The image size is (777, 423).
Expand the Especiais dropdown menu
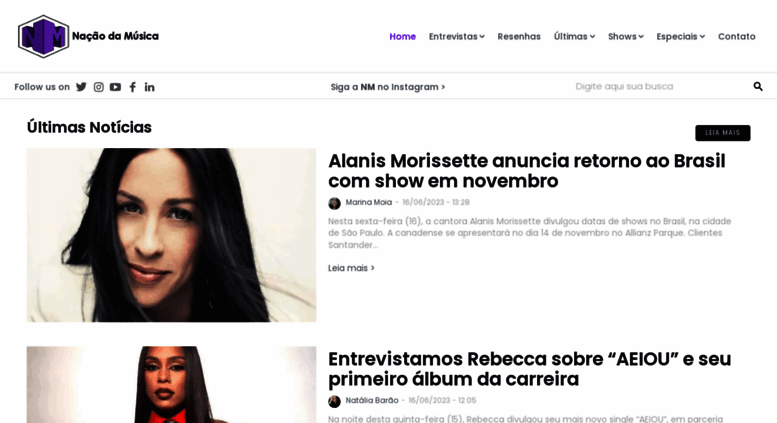(x=680, y=37)
